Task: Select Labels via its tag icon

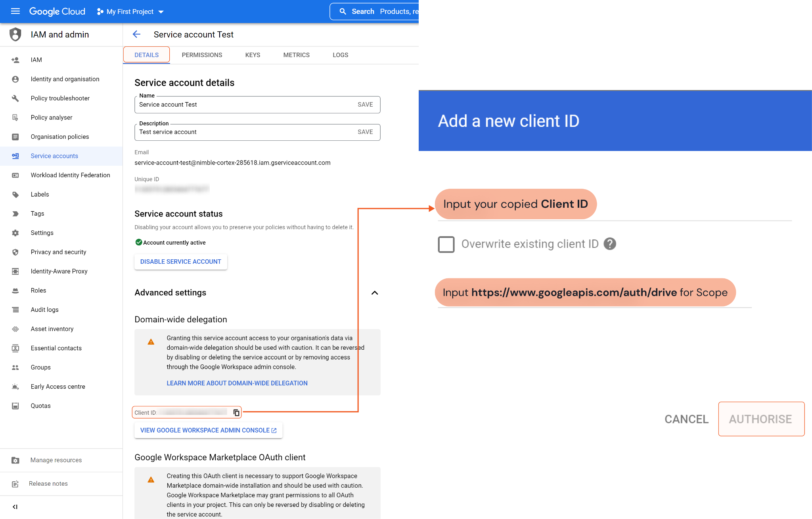Action: (x=15, y=194)
